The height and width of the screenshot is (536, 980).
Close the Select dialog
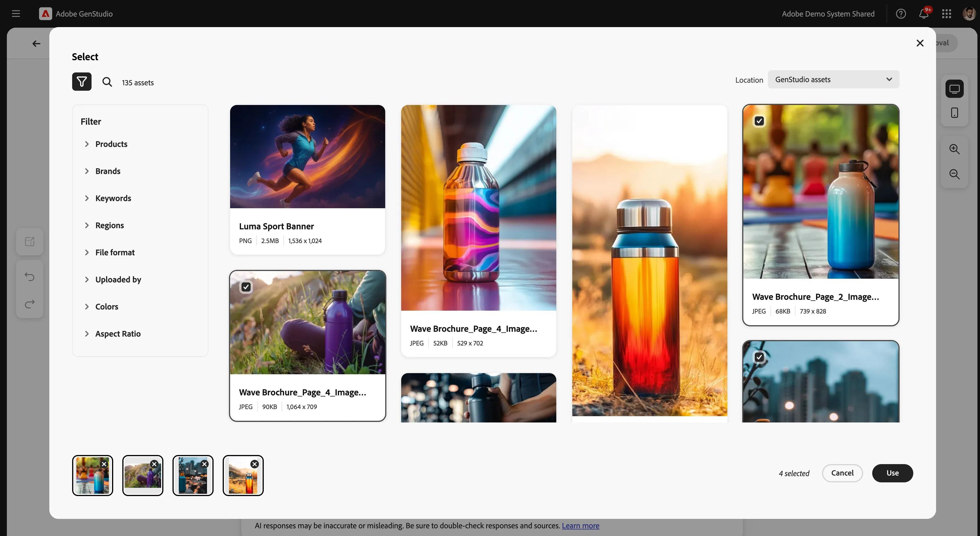click(x=920, y=43)
